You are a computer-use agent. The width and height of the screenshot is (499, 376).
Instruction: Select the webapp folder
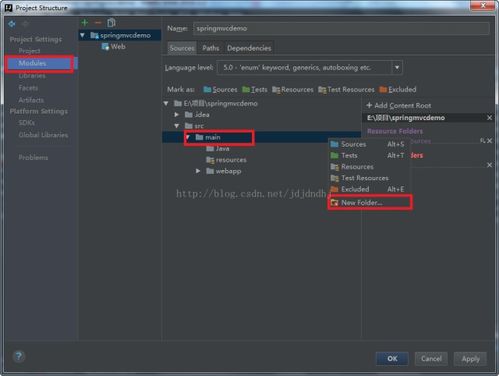(x=224, y=171)
